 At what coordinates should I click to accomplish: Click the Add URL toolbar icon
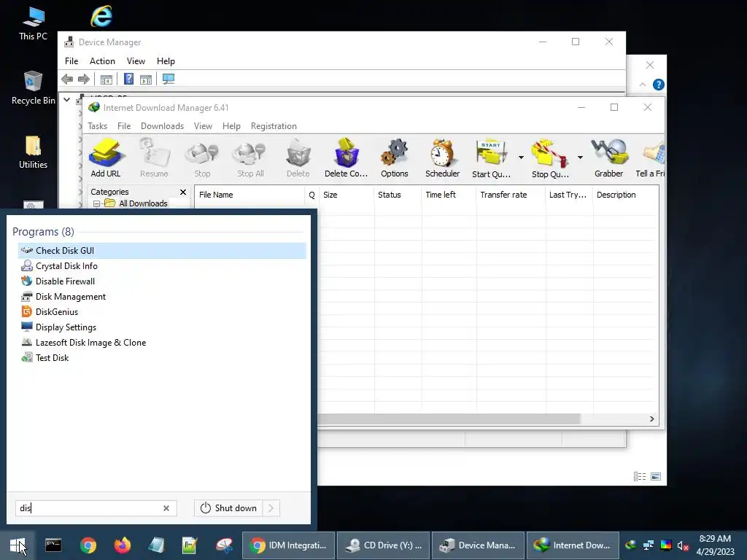pos(105,157)
